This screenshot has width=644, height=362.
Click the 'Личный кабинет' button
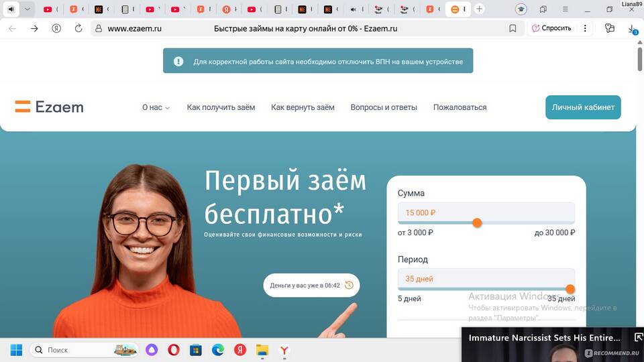pos(583,107)
